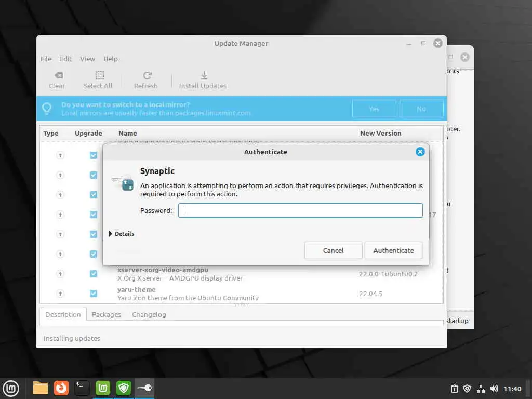Viewport: 532px width, 399px height.
Task: Click the Cancel button in Authenticate dialog
Action: click(333, 250)
